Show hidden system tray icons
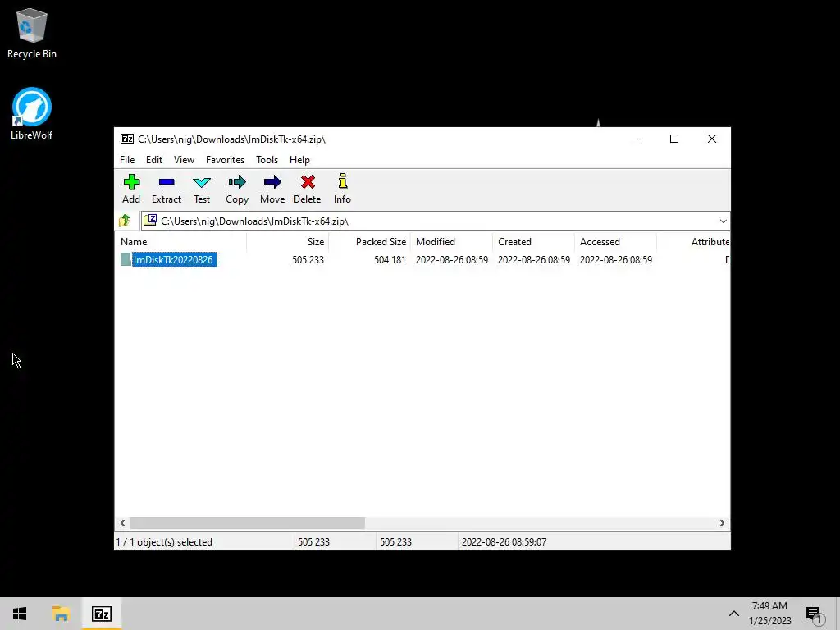Image resolution: width=840 pixels, height=630 pixels. (x=734, y=614)
